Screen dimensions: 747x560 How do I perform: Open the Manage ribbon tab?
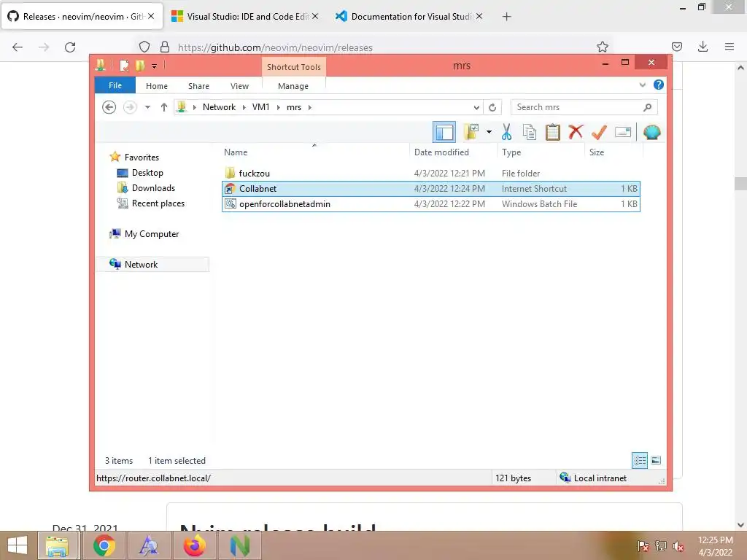293,86
